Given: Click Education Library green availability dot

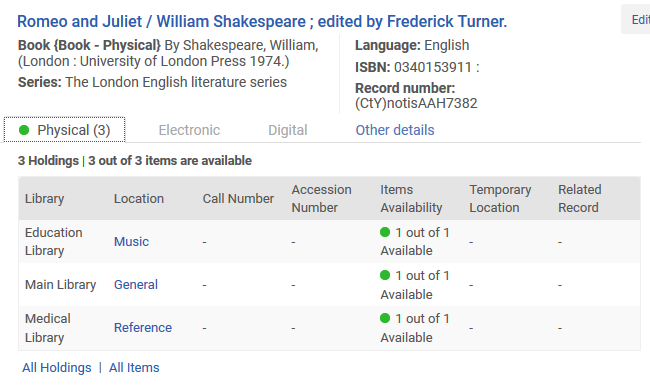Looking at the screenshot, I should pyautogui.click(x=385, y=232).
